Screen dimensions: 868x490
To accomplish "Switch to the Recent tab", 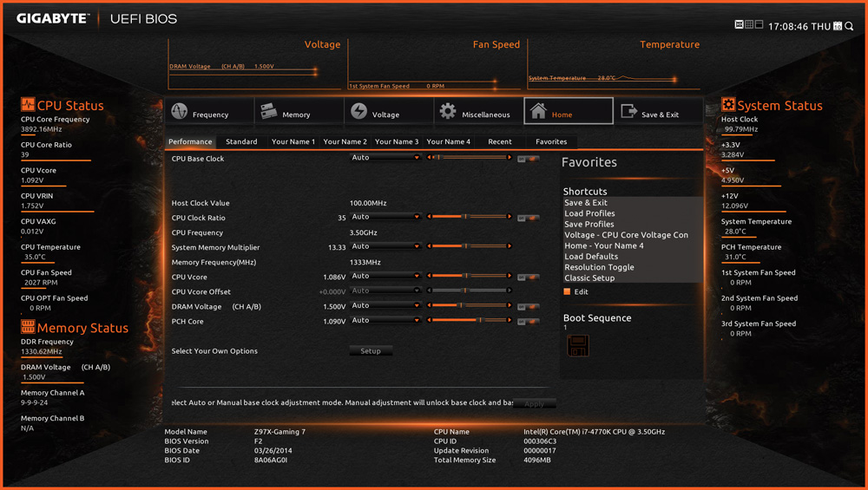I will 500,141.
